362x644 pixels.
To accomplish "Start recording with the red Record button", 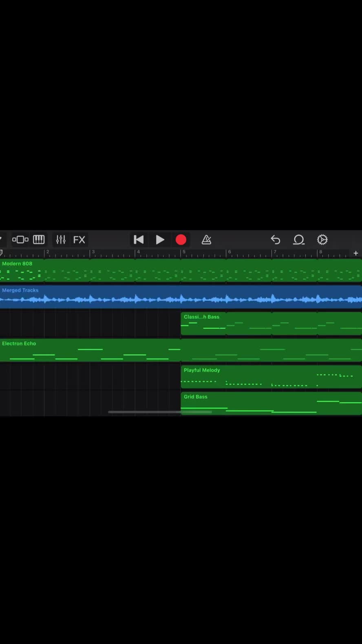I will pos(181,240).
